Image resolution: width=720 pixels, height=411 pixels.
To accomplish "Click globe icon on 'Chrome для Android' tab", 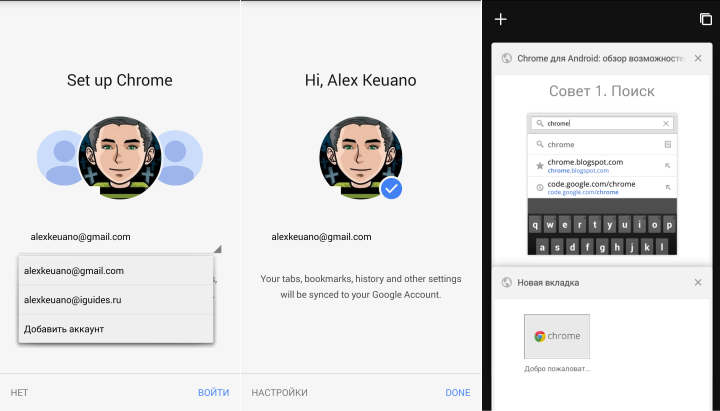I will [506, 58].
